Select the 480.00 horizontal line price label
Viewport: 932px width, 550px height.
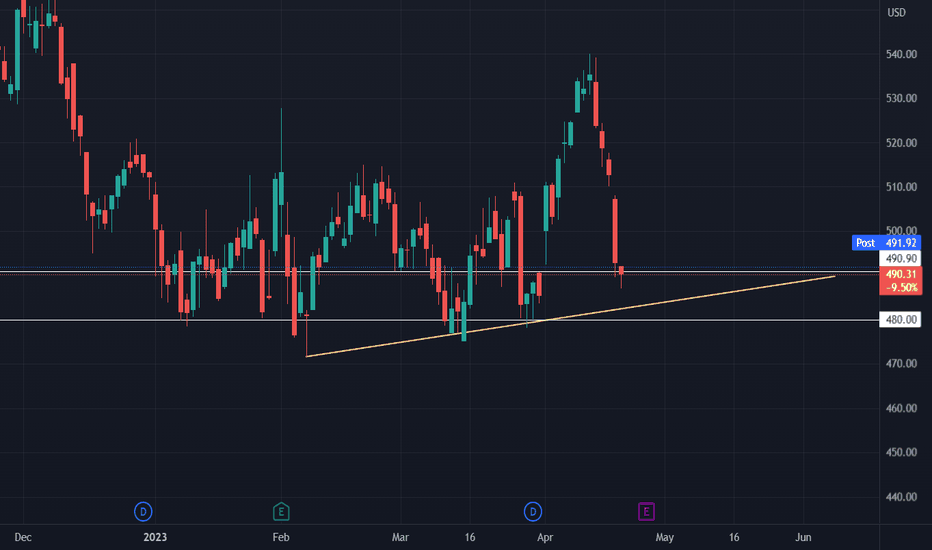[x=900, y=320]
